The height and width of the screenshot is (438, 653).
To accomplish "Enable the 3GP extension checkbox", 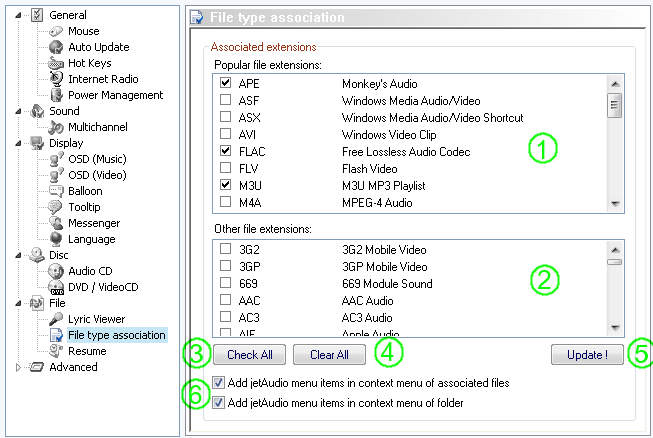I will coord(225,266).
